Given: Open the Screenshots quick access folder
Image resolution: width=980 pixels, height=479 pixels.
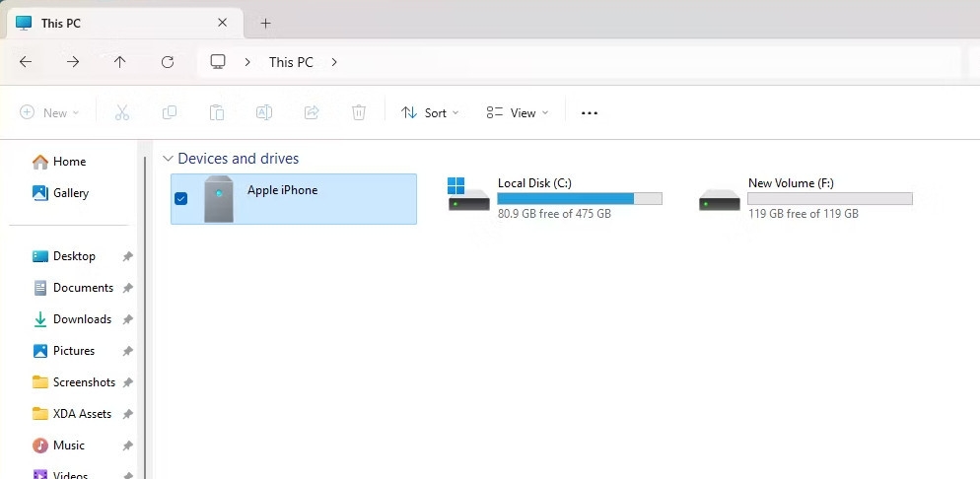Looking at the screenshot, I should coord(74,382).
